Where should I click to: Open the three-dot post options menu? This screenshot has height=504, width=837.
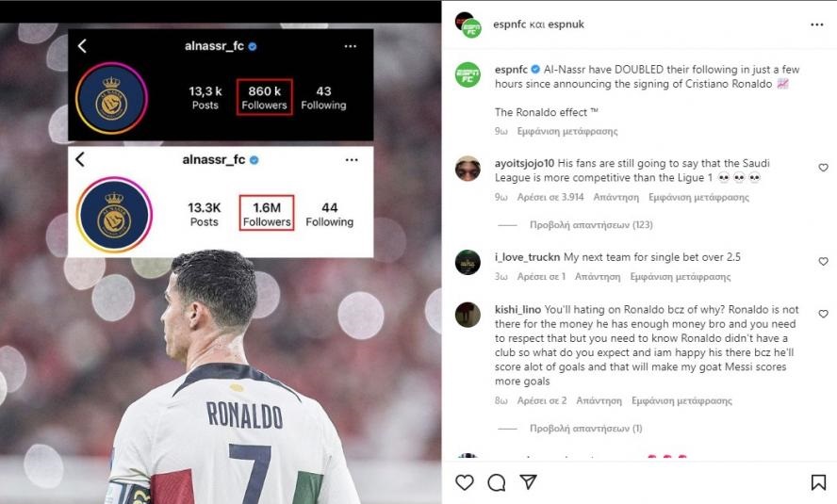pos(816,24)
